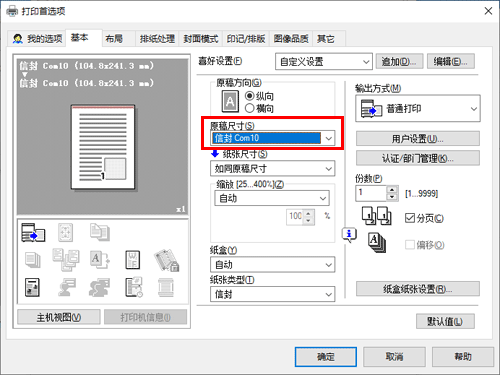Switch to 封面模式 tab

click(201, 39)
